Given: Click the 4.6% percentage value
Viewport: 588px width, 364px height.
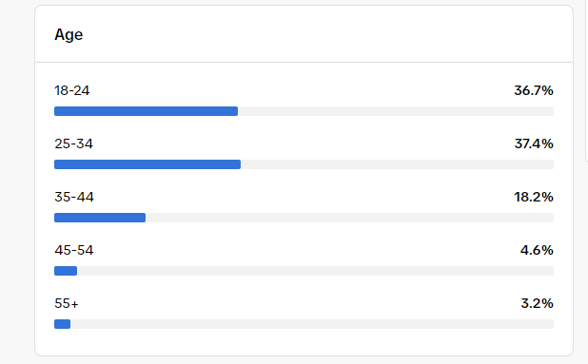Looking at the screenshot, I should [x=537, y=250].
